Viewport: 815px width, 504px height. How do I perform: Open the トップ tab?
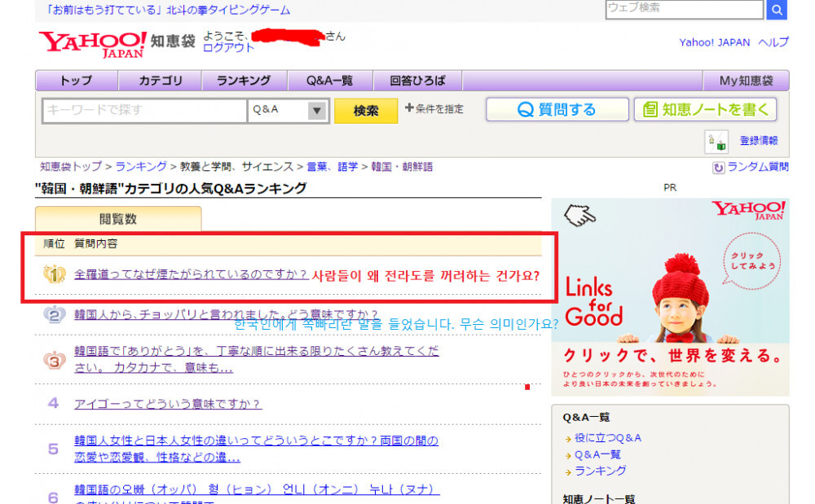click(77, 81)
